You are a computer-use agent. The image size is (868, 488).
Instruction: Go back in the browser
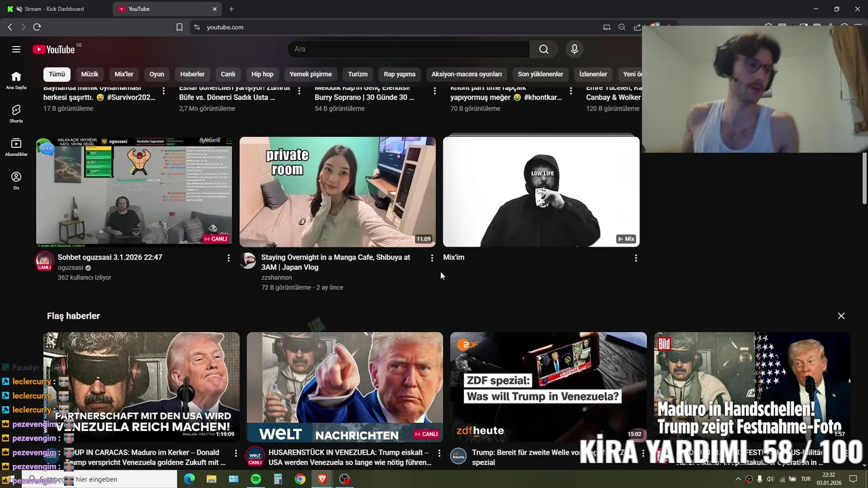pos(9,27)
